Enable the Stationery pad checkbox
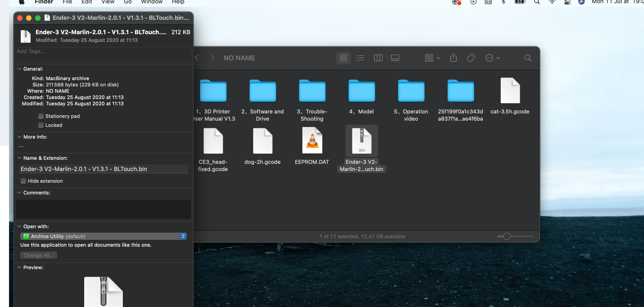The image size is (644, 307). pos(41,116)
